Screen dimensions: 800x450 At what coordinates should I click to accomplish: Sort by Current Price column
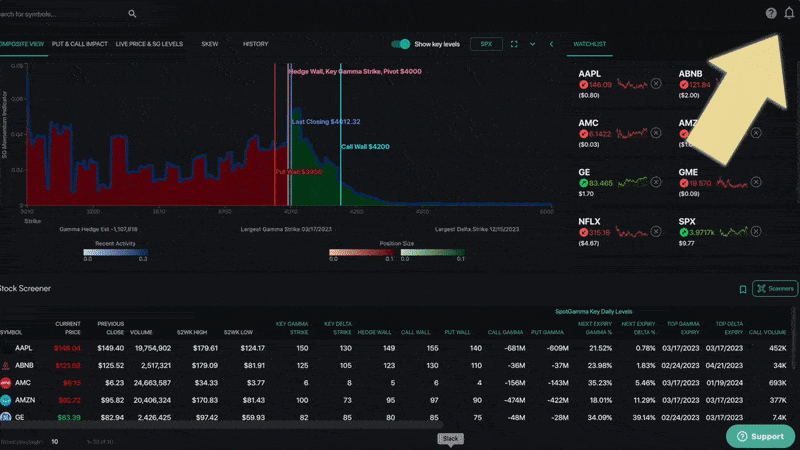pos(67,328)
